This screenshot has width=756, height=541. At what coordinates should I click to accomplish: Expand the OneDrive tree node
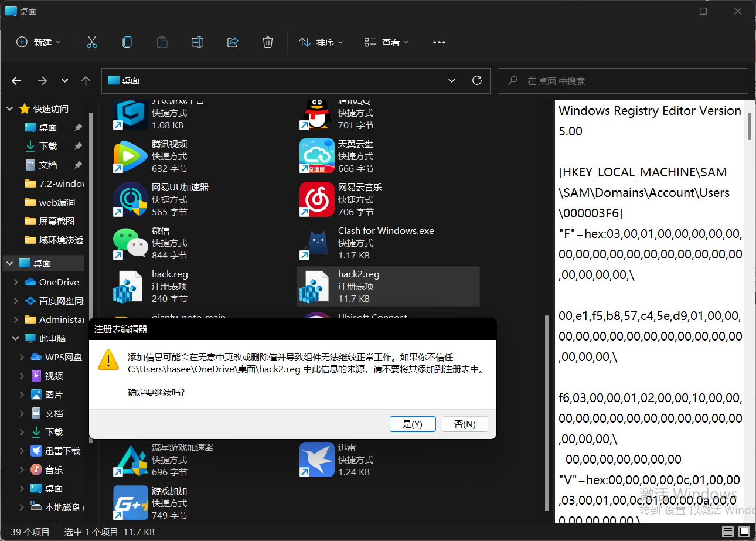pyautogui.click(x=16, y=282)
